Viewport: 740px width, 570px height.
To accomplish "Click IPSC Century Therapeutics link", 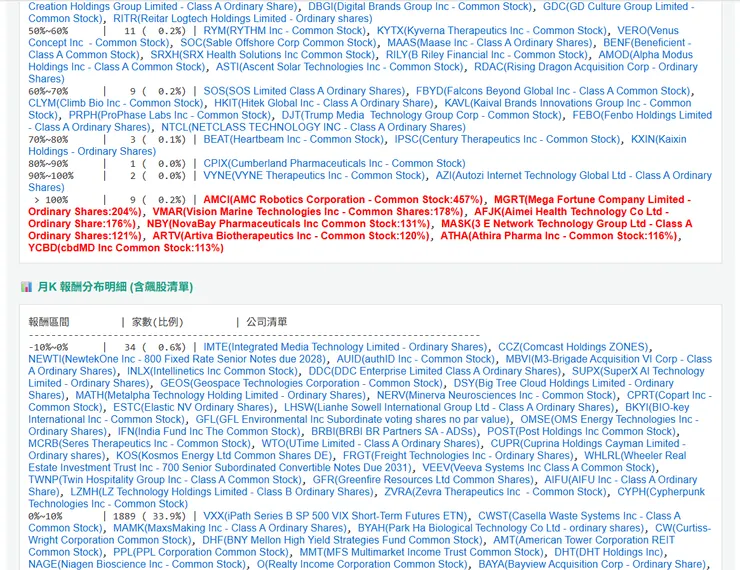I will [507, 139].
